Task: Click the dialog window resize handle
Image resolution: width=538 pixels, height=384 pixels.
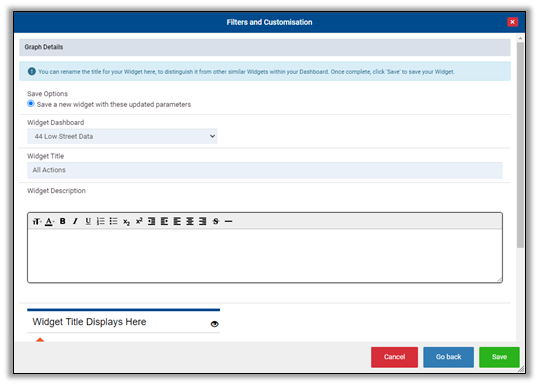Action: click(x=521, y=369)
